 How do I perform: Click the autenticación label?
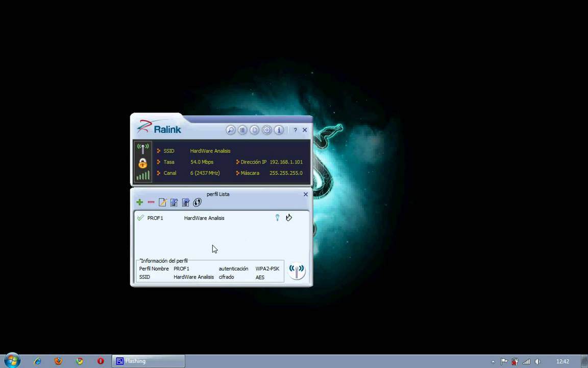pos(233,269)
